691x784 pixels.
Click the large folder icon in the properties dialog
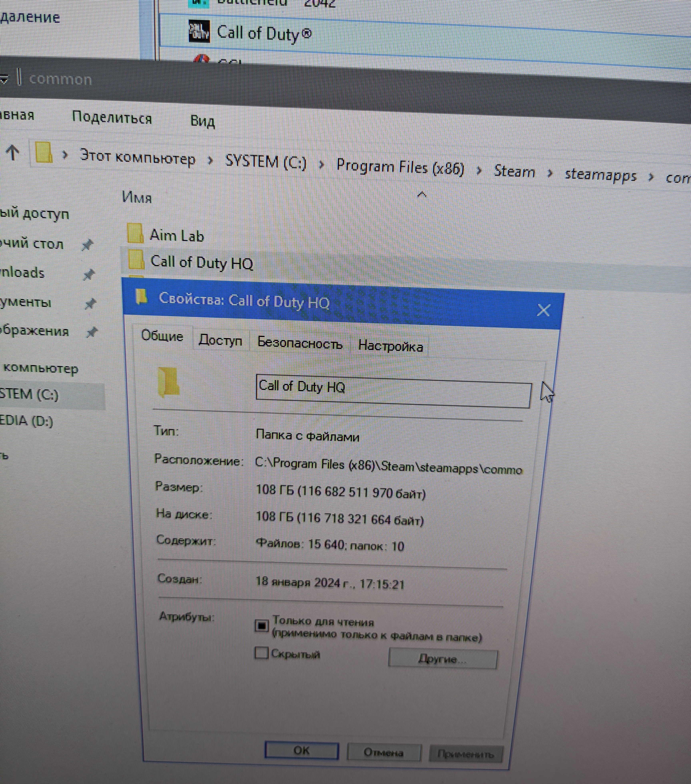point(169,382)
